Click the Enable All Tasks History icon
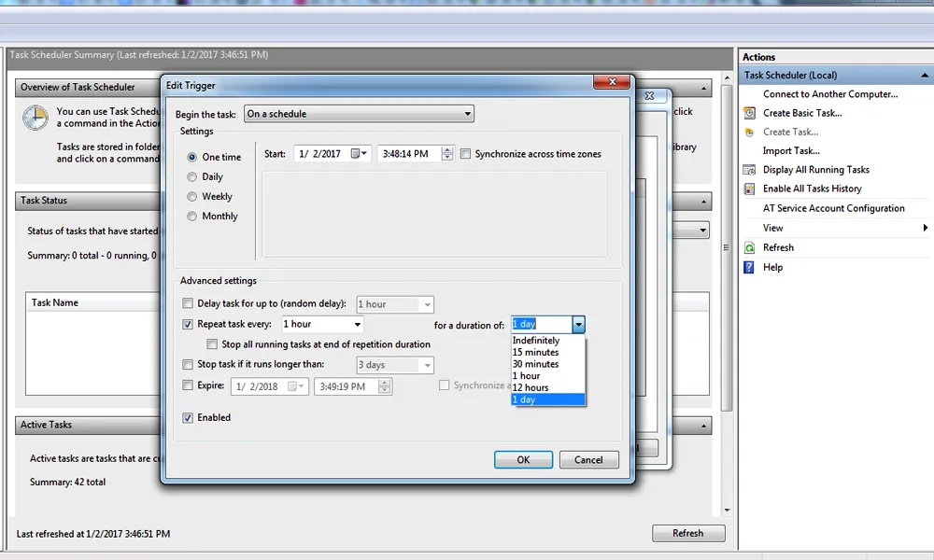 pyautogui.click(x=749, y=189)
